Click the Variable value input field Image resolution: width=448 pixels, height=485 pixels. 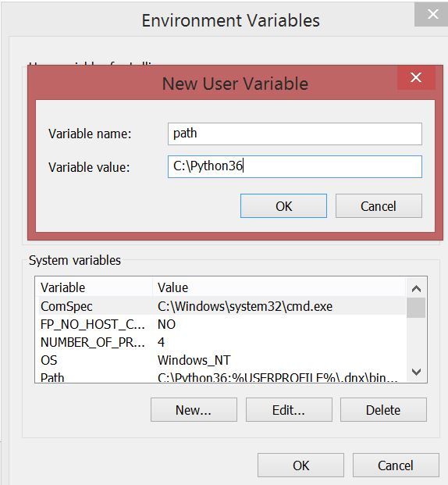point(295,166)
